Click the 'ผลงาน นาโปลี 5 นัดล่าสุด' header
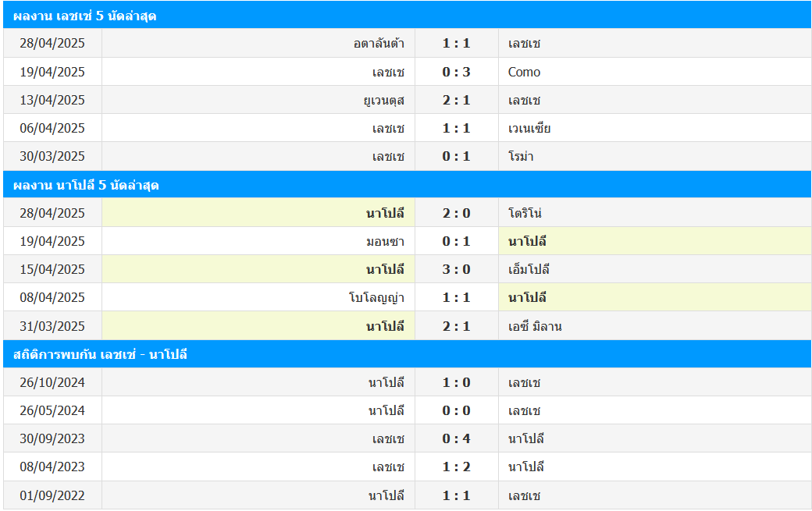Viewport: 812px width, 511px height. 407,185
